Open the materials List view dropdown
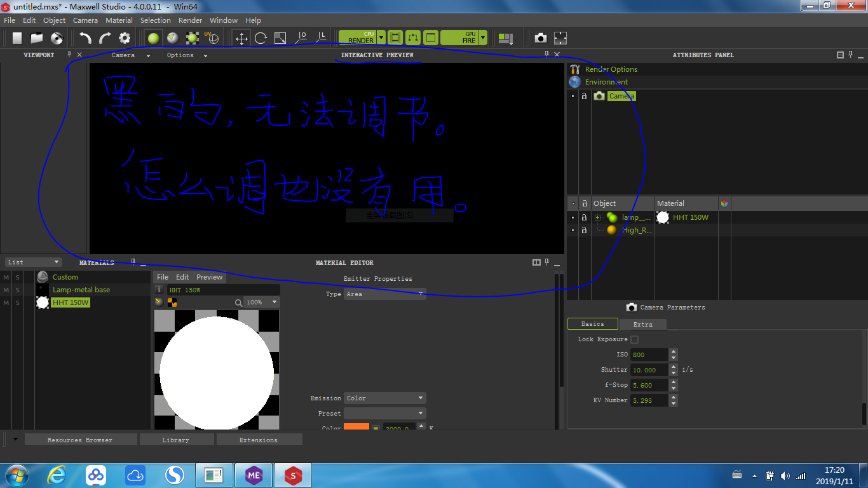Image resolution: width=868 pixels, height=488 pixels. point(34,262)
